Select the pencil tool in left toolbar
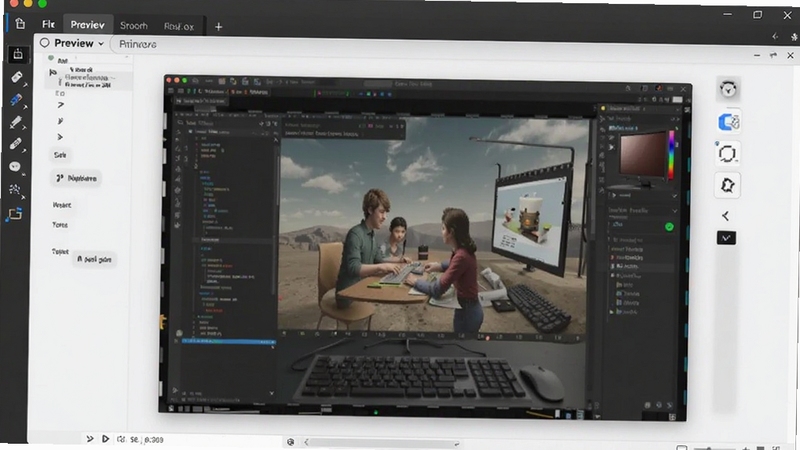Viewport: 800px width, 450px height. point(15,122)
